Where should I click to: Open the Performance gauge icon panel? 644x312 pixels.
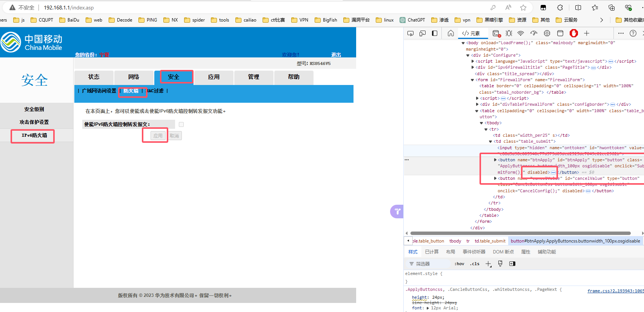point(534,33)
